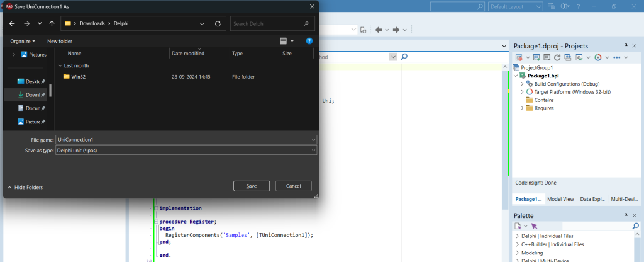Expand Build Configurations (Debug) node

[x=523, y=84]
